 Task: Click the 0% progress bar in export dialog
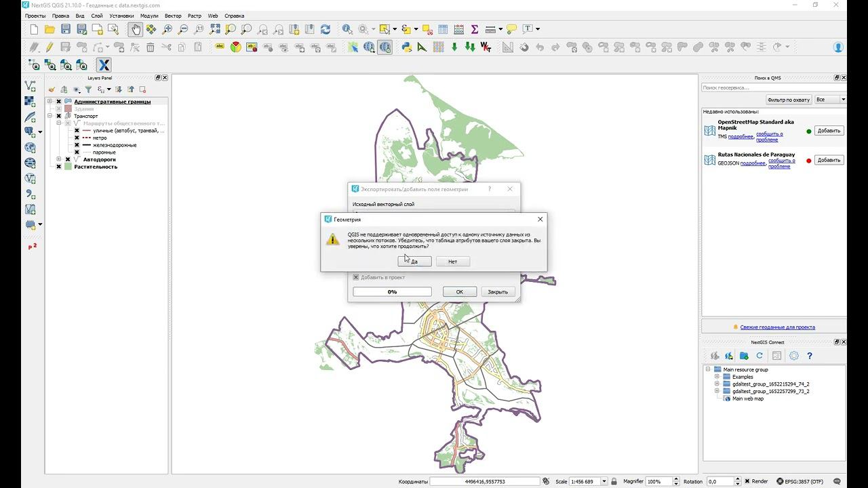392,291
